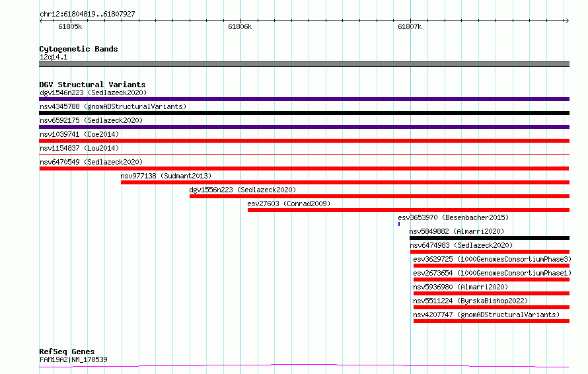The image size is (588, 374).
Task: Click red bar under nsv977138
Action: (345, 182)
